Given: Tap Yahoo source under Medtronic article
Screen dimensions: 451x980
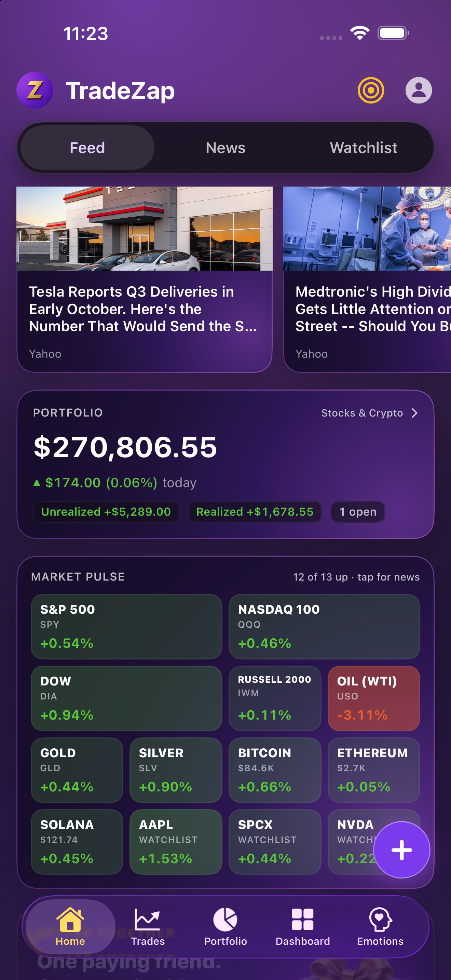Looking at the screenshot, I should click(x=312, y=354).
